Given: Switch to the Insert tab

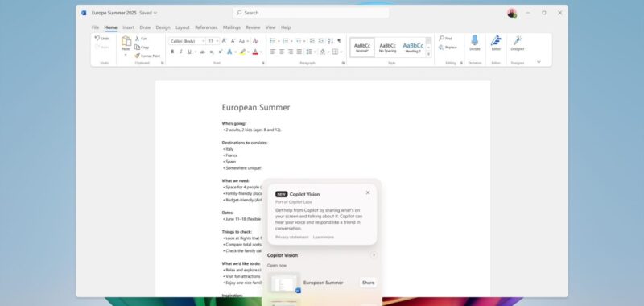Looking at the screenshot, I should 129,27.
